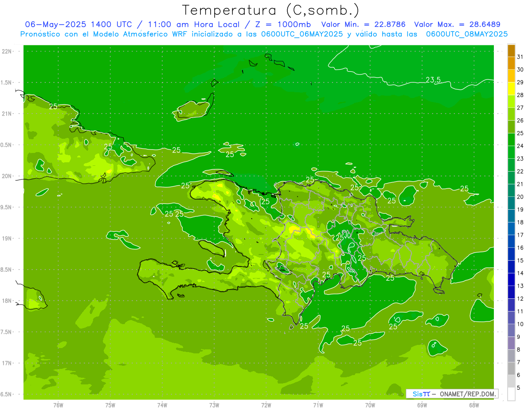This screenshot has width=532, height=411.
Task: Click the '69W' longitude axis label
Action: 422,405
